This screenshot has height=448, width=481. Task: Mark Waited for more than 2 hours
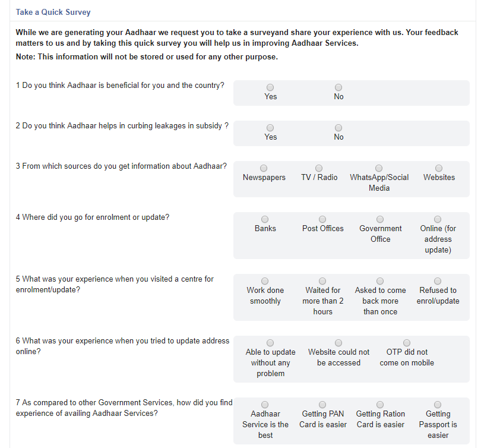[322, 281]
